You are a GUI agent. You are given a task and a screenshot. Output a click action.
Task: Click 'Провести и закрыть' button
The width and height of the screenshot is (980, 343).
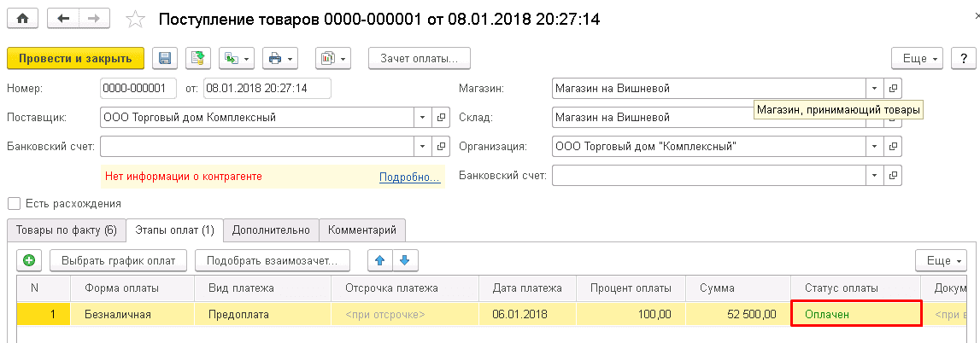tap(75, 59)
